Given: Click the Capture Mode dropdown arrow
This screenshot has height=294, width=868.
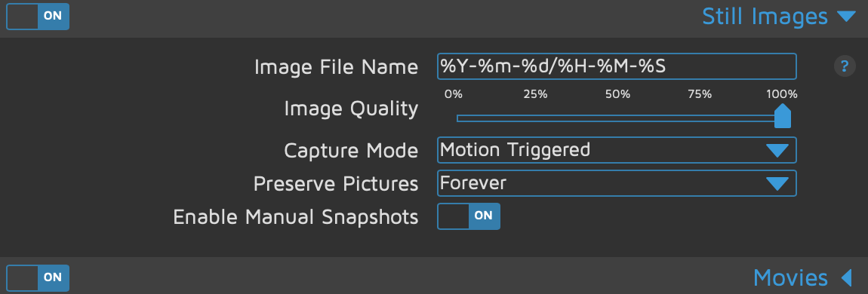Looking at the screenshot, I should [777, 150].
